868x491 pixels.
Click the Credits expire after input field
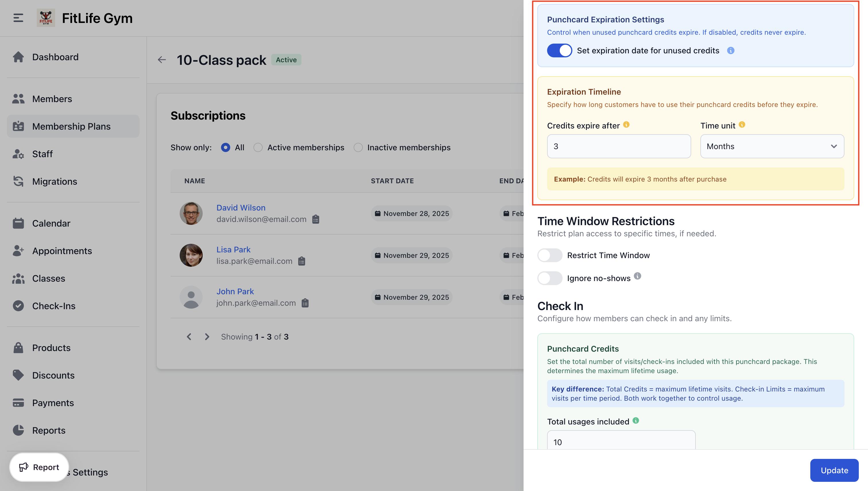coord(619,146)
